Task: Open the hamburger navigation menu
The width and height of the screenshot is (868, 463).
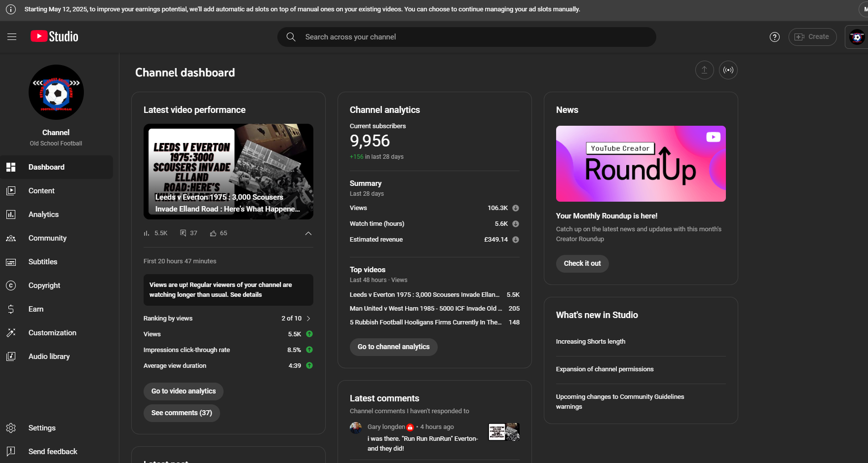Action: tap(12, 37)
